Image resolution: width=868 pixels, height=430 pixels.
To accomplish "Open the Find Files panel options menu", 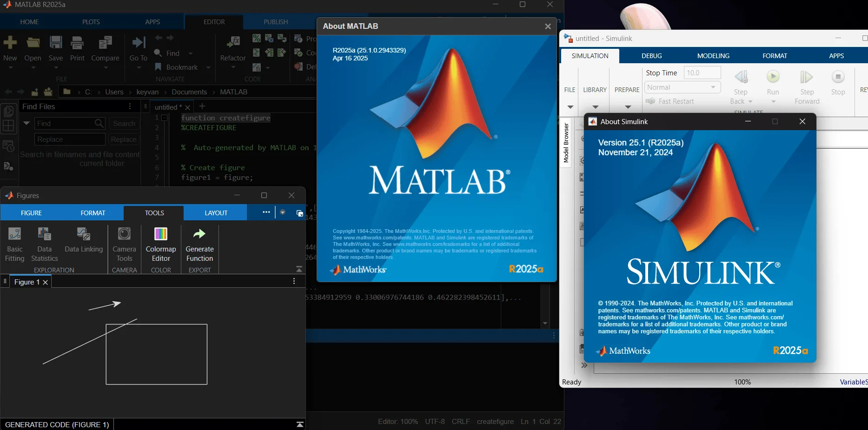I will 130,106.
